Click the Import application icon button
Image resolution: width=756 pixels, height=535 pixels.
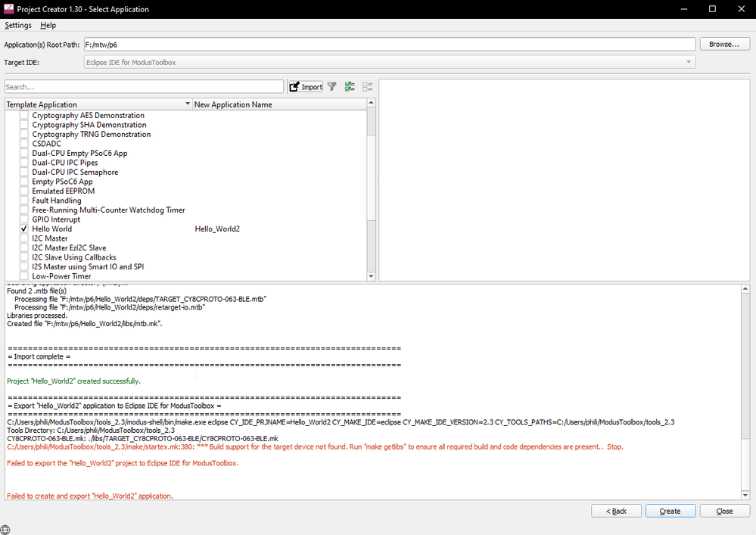305,86
